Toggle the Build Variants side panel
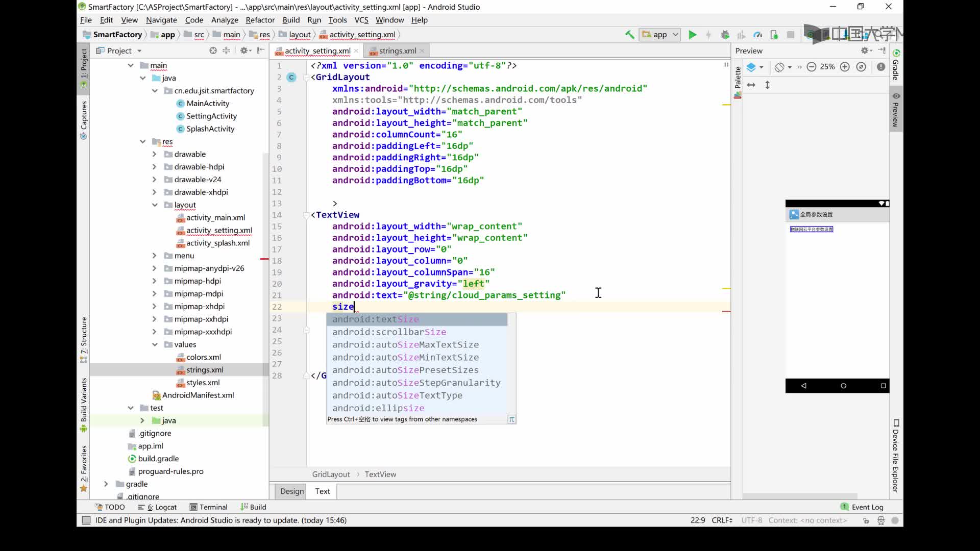 [84, 406]
